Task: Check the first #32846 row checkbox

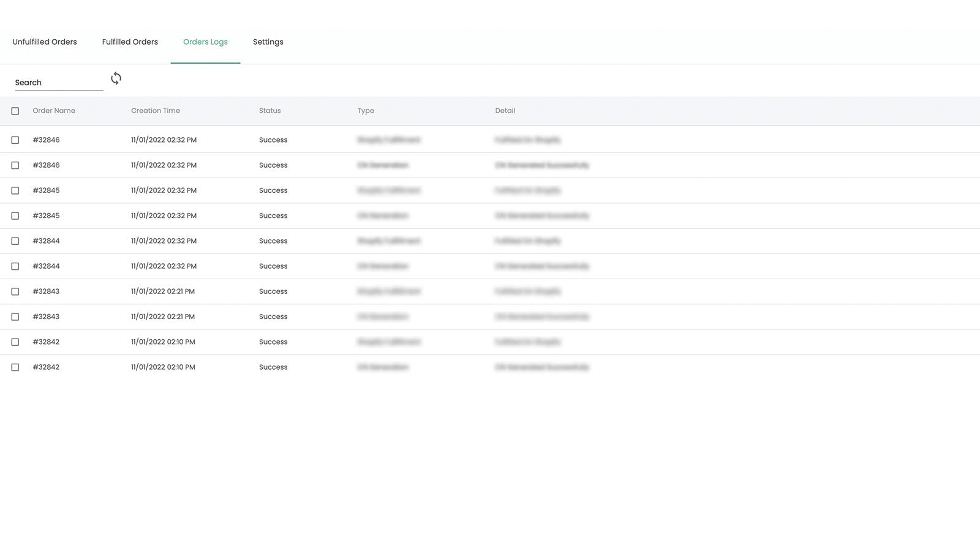Action: click(15, 140)
